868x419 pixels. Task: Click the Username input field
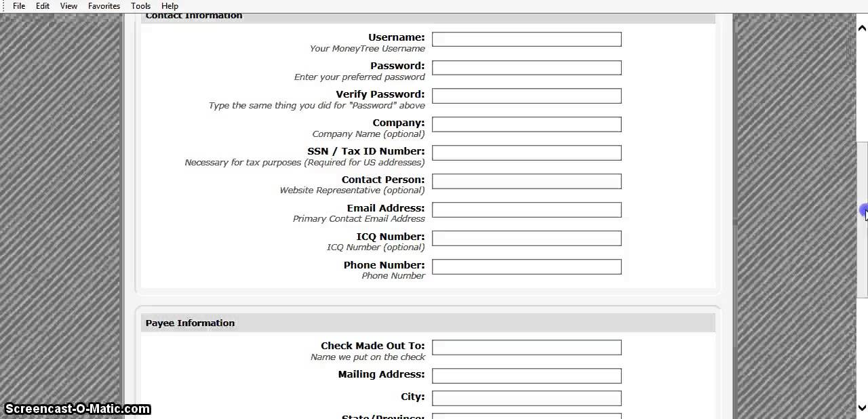(x=527, y=39)
